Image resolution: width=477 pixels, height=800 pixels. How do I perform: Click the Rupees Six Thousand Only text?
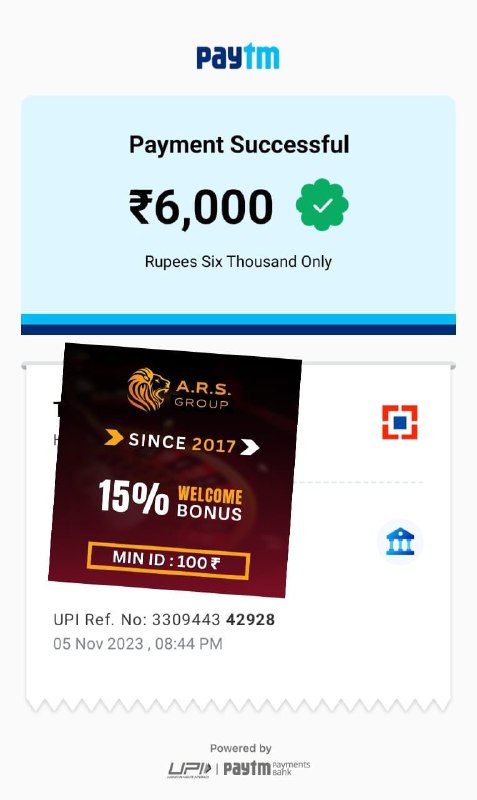point(238,262)
